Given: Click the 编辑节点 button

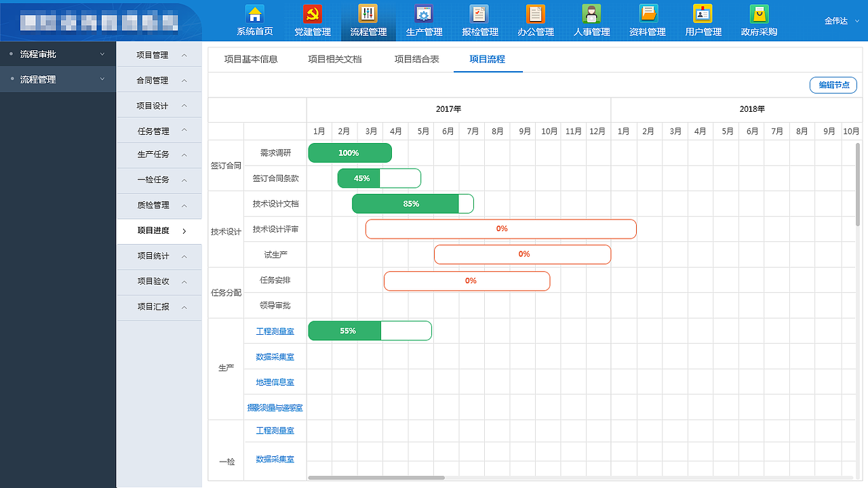Looking at the screenshot, I should coord(833,85).
